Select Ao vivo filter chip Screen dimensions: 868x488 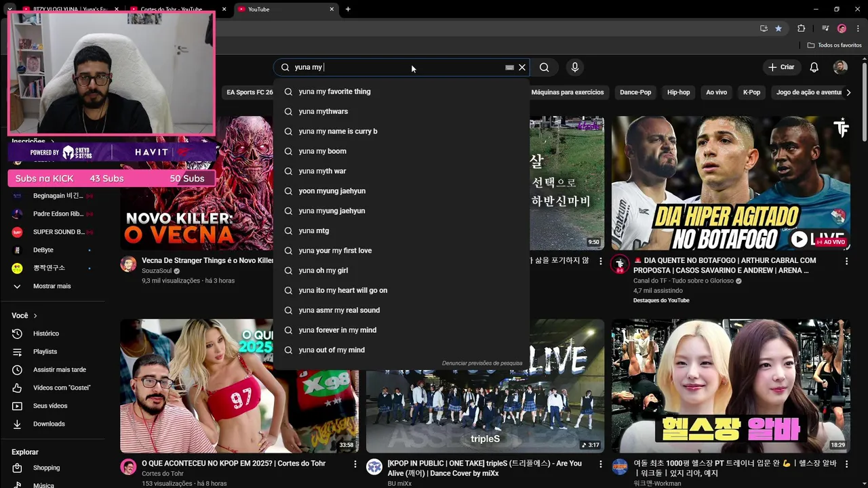[716, 92]
